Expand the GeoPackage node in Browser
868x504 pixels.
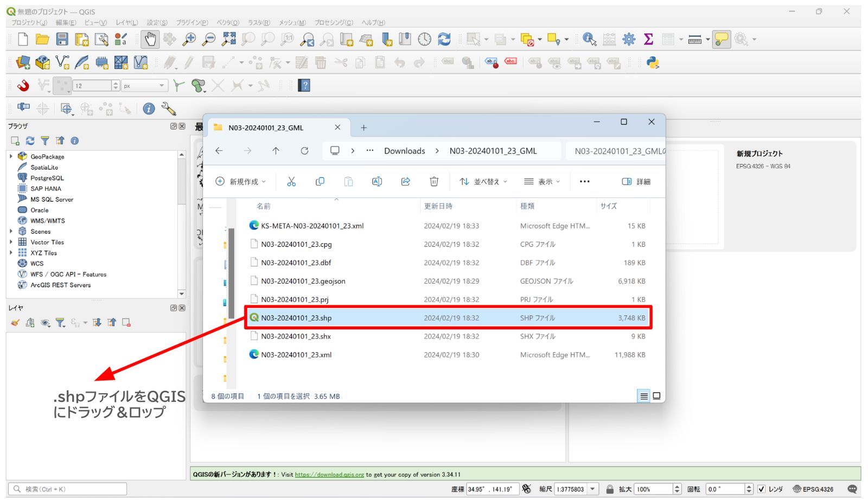click(11, 156)
